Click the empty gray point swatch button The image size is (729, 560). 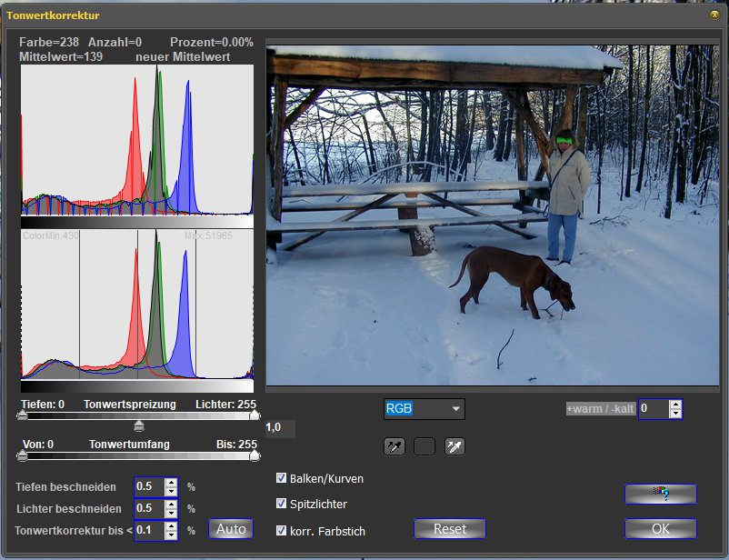pos(424,446)
